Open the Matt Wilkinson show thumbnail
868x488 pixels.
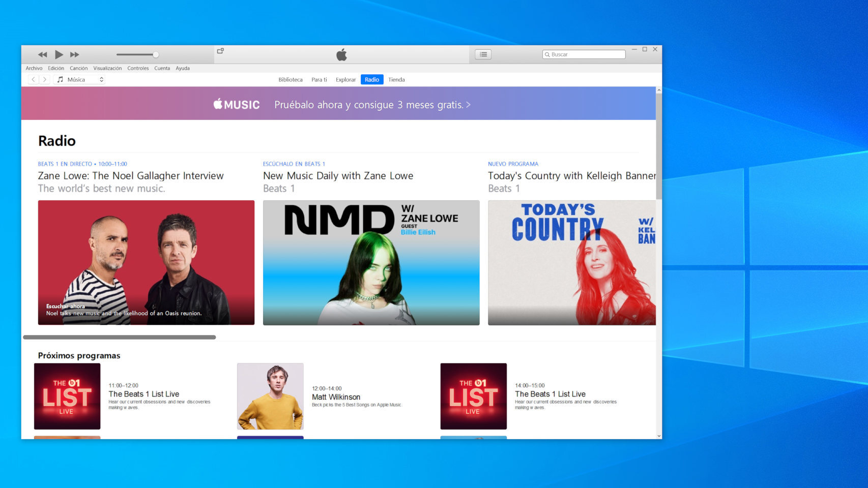click(x=270, y=396)
